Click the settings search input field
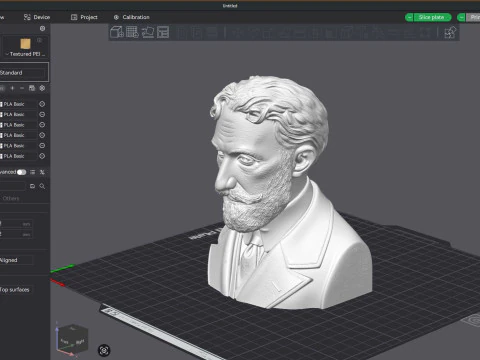This screenshot has width=480, height=360. [x=13, y=186]
